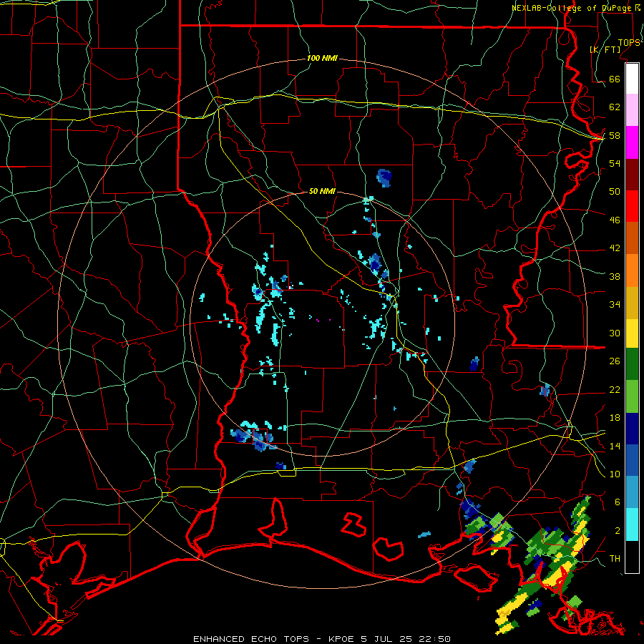
Task: Select the light green legend swatch
Action: click(632, 396)
